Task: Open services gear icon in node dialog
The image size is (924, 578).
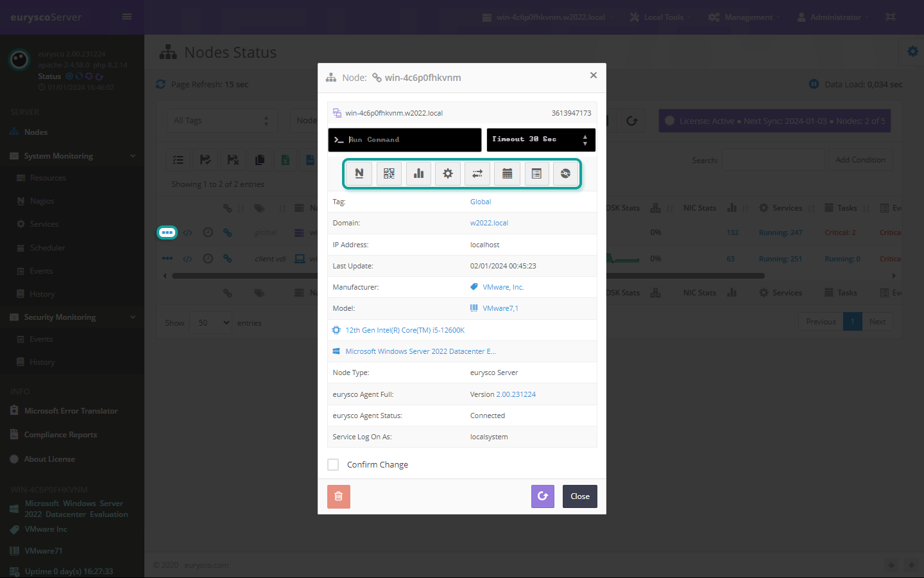Action: pos(448,173)
